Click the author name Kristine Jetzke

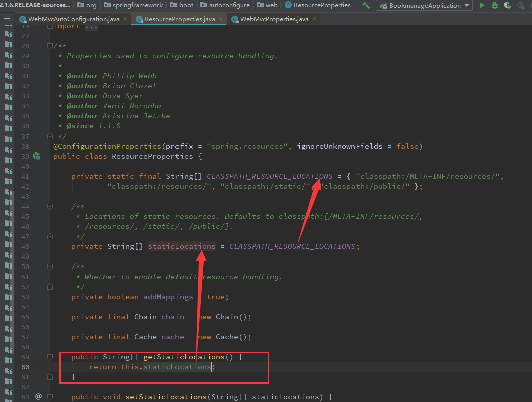[136, 116]
